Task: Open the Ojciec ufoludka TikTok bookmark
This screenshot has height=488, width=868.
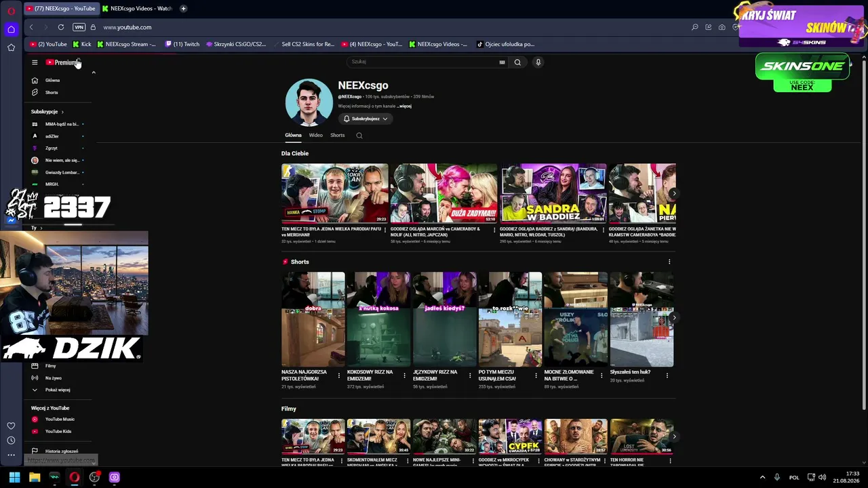Action: (x=505, y=44)
